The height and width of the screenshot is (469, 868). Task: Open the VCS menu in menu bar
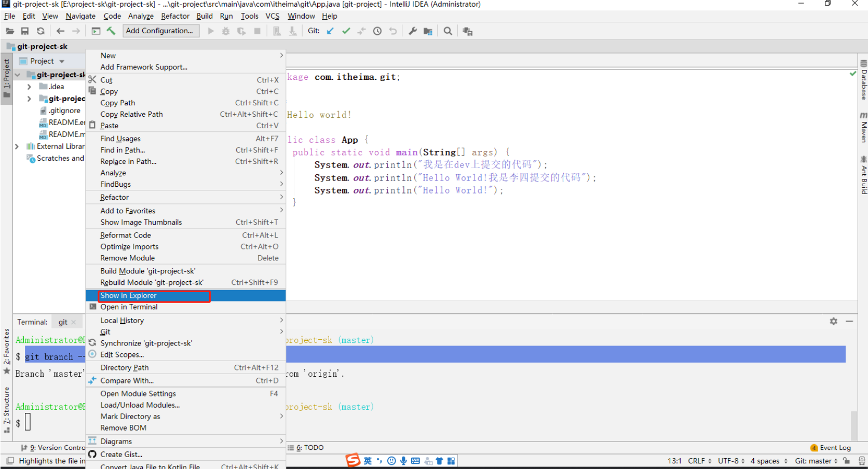(x=272, y=16)
